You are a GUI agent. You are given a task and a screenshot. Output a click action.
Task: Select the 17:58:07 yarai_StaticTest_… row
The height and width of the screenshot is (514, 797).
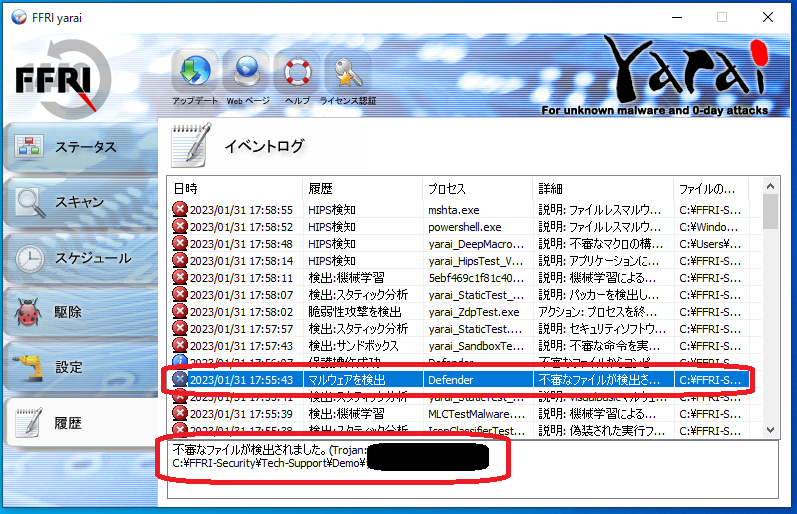point(459,295)
